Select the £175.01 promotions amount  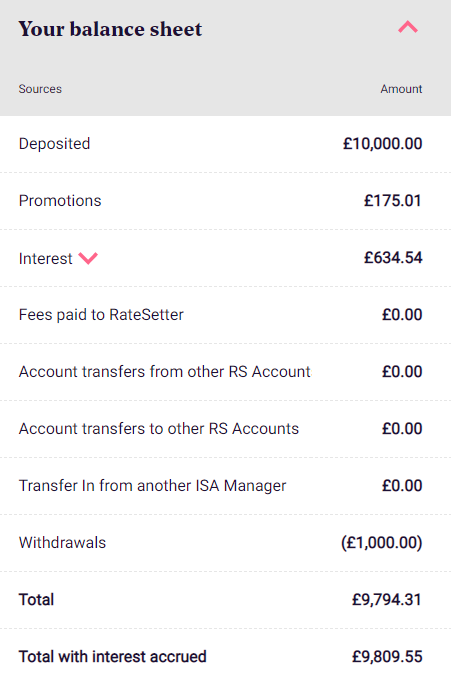393,201
